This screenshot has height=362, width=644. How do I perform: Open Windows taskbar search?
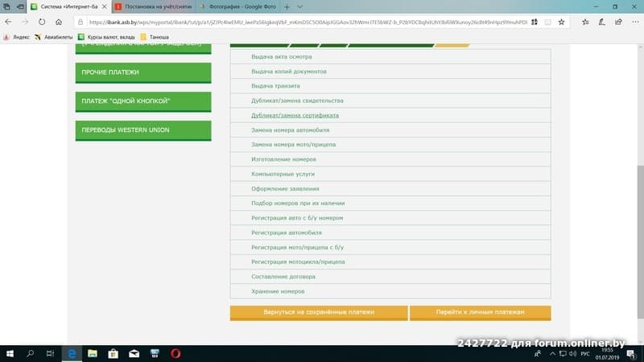pyautogui.click(x=30, y=353)
